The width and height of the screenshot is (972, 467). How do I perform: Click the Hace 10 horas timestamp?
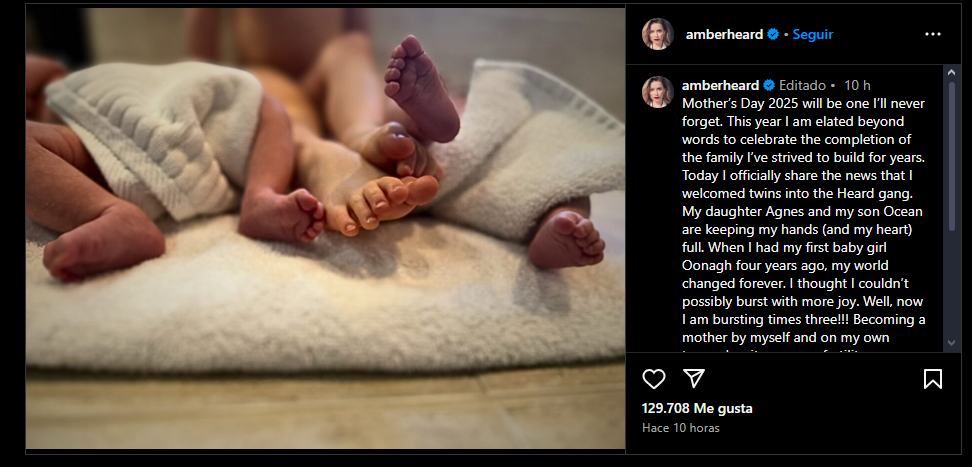click(x=681, y=428)
